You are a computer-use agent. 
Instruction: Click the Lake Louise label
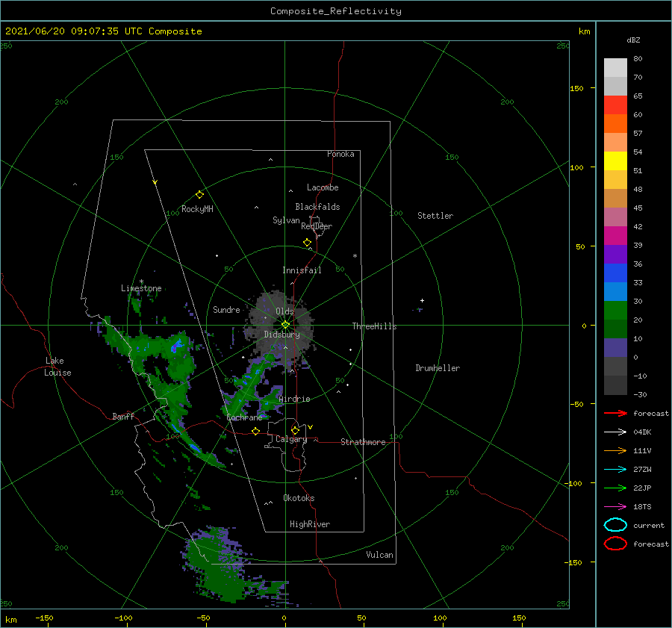coord(57,367)
